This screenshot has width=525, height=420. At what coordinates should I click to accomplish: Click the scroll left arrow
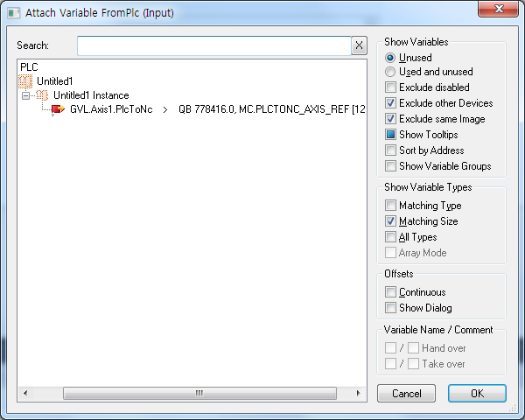(x=25, y=393)
